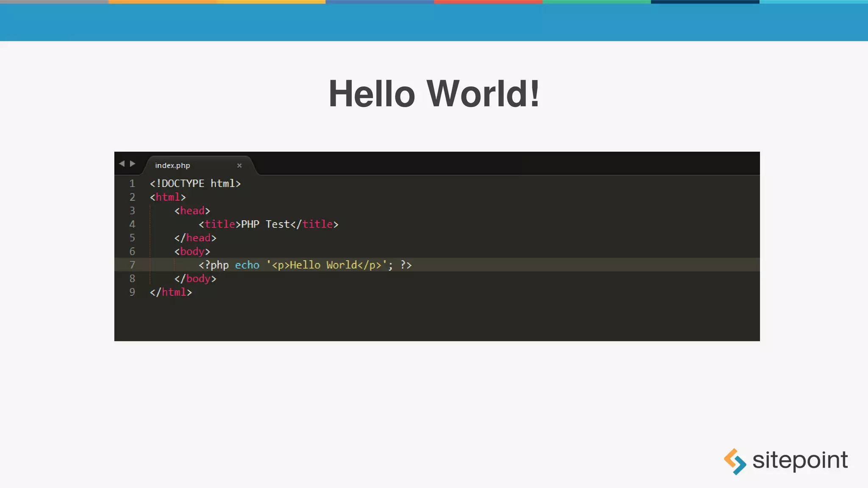Click the opening <body> tag

coord(192,251)
